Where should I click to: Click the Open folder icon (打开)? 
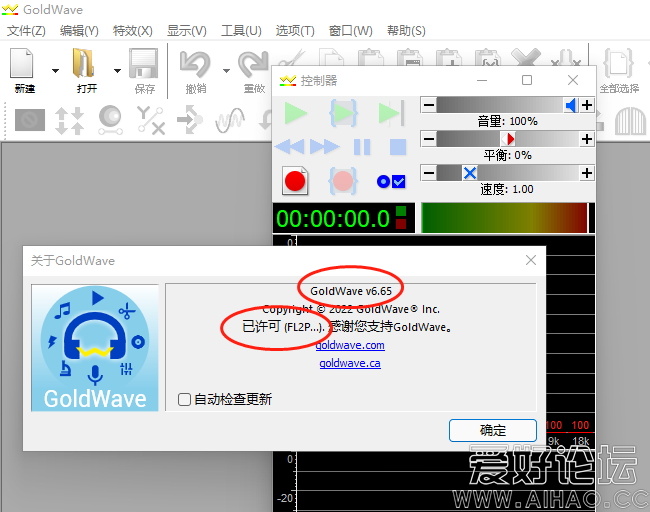click(84, 63)
